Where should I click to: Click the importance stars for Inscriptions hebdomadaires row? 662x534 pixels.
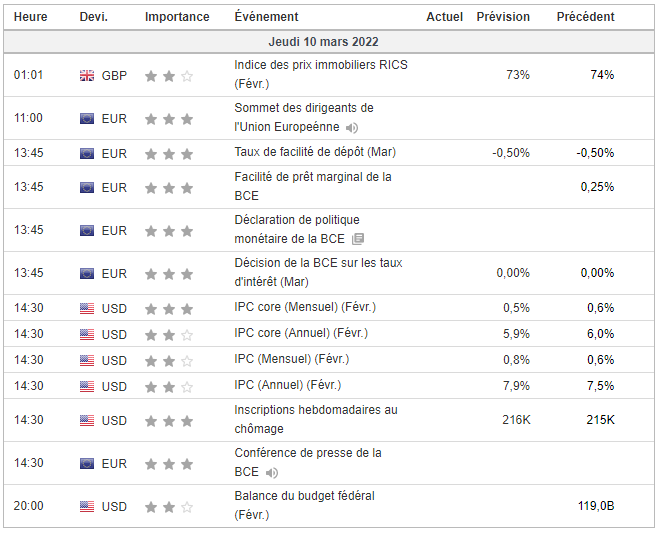168,420
